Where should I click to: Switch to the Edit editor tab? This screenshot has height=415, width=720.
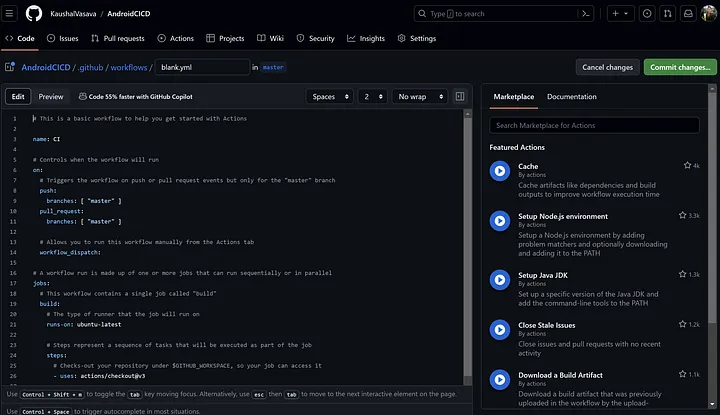18,96
